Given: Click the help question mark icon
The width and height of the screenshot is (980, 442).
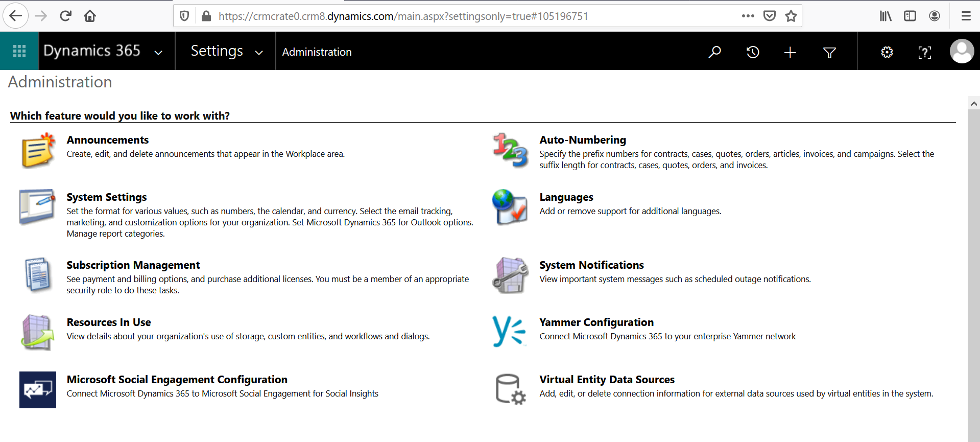Looking at the screenshot, I should click(924, 52).
